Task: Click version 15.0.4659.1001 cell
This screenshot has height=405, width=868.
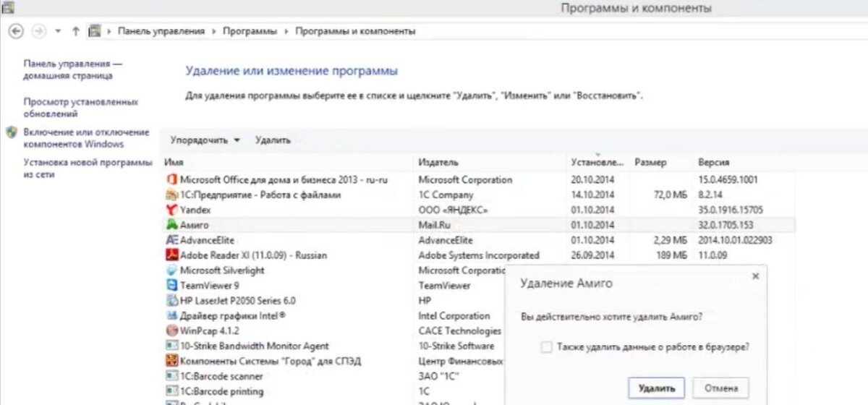Action: point(728,180)
